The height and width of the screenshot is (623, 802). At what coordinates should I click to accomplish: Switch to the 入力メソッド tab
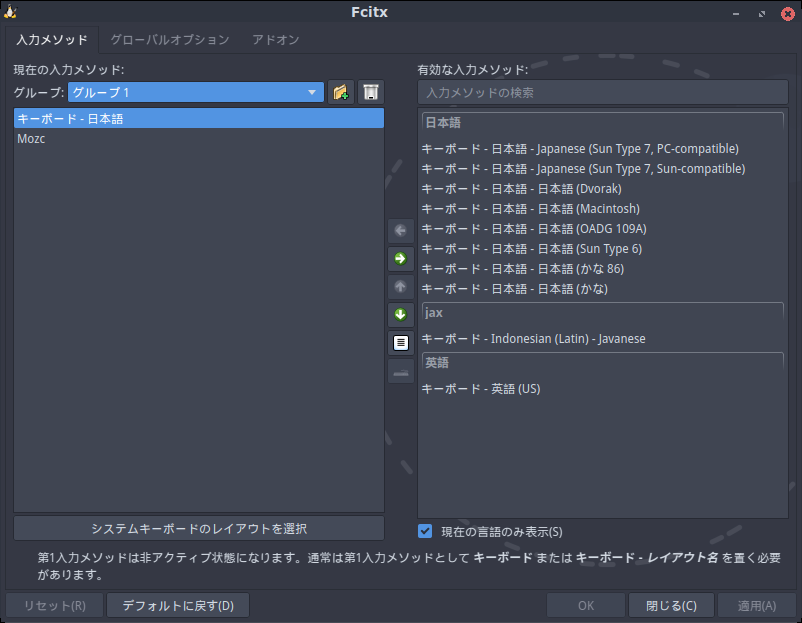pyautogui.click(x=52, y=40)
